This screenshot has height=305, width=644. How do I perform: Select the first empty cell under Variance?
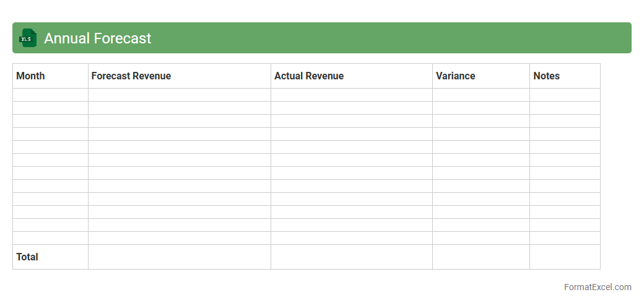tap(481, 95)
